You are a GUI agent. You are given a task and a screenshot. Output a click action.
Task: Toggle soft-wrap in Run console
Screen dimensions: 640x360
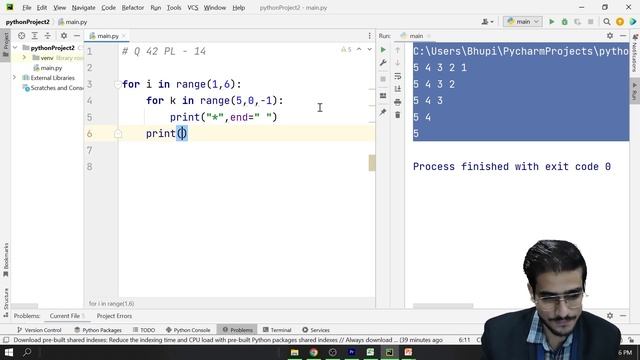[398, 76]
